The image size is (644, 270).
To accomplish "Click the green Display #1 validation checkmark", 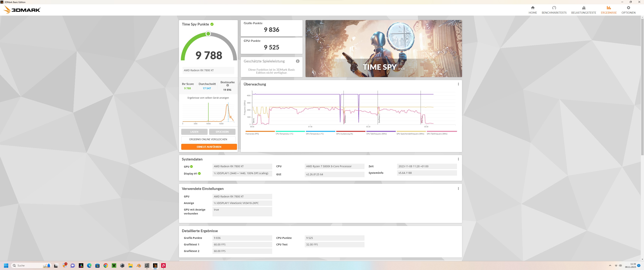I will click(199, 174).
